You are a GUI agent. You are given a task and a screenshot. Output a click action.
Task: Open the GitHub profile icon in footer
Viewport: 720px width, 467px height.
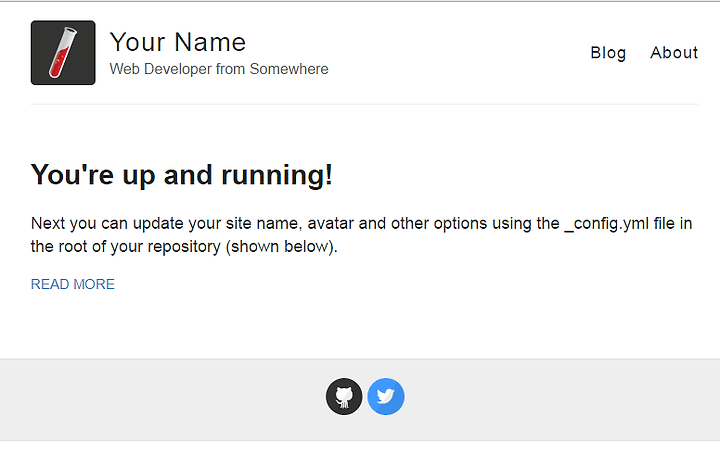pos(344,396)
